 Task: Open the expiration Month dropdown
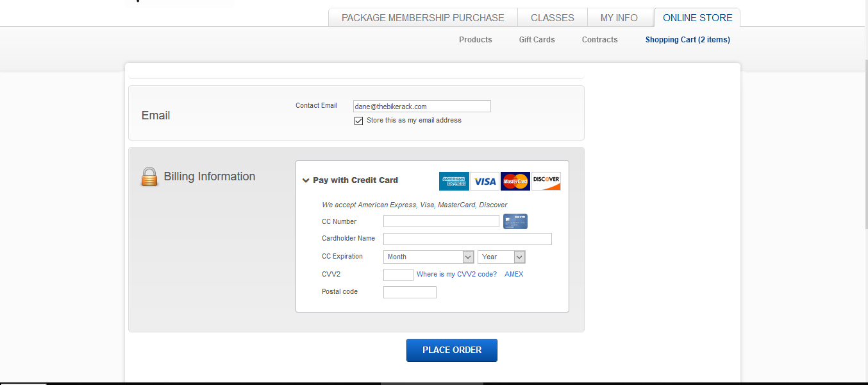[428, 257]
